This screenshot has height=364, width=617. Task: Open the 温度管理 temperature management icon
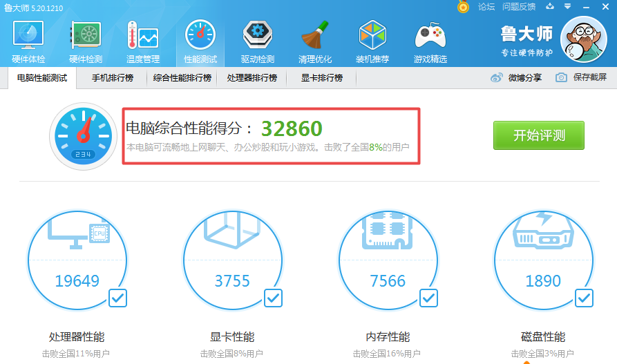point(143,37)
